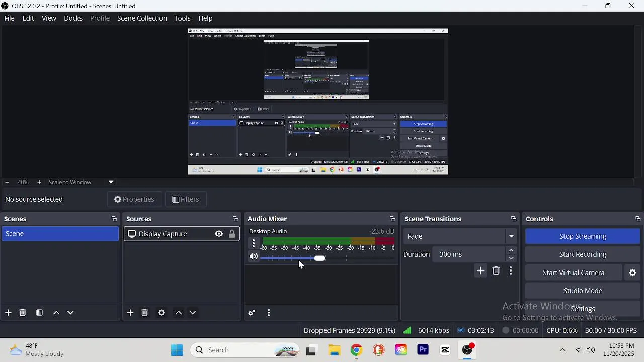
Task: Add a new source with plus icon
Action: pos(130,313)
